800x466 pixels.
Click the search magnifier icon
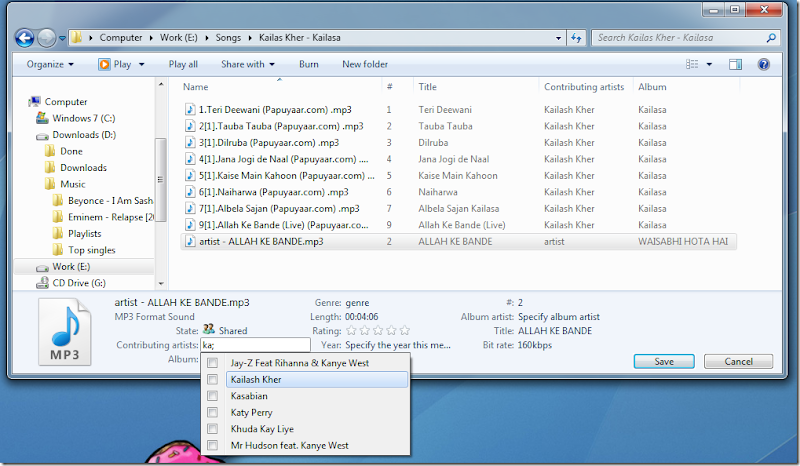point(771,38)
